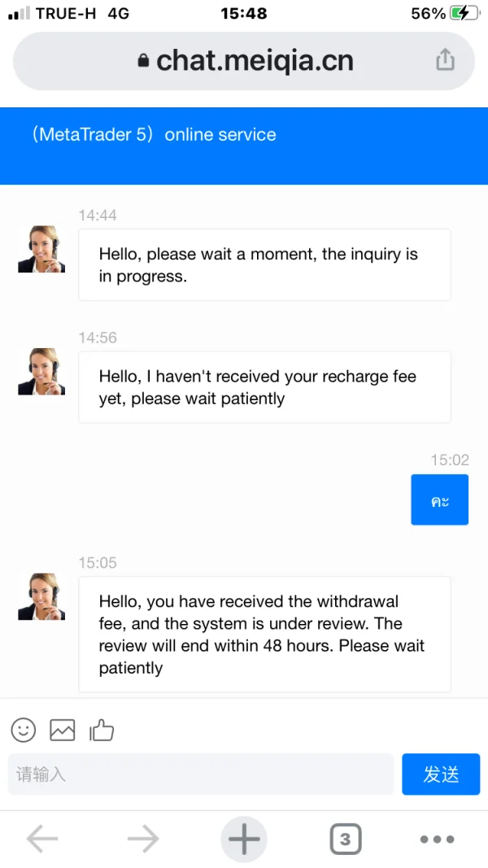The height and width of the screenshot is (868, 488).
Task: Tap the image attachment icon
Action: (x=63, y=730)
